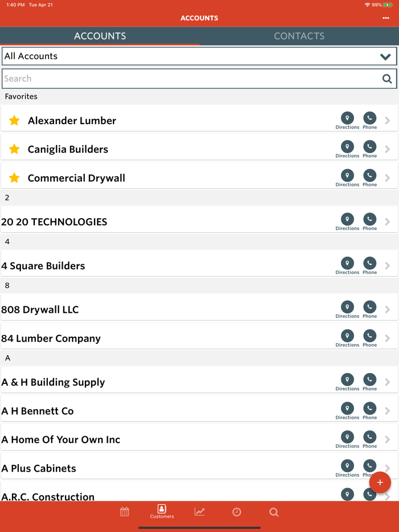This screenshot has height=532, width=399.
Task: Open Directions for 20 20 TECHNOLOGIES
Action: coord(347,222)
